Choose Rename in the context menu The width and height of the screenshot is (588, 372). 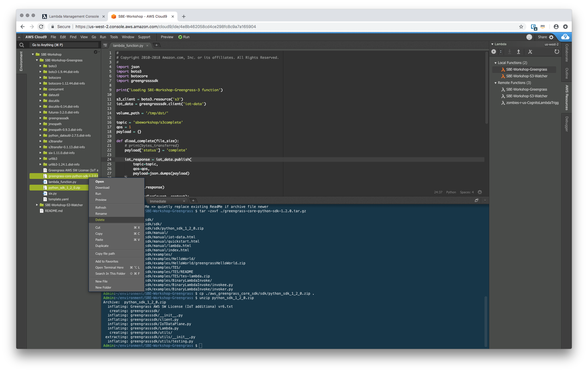click(117, 214)
